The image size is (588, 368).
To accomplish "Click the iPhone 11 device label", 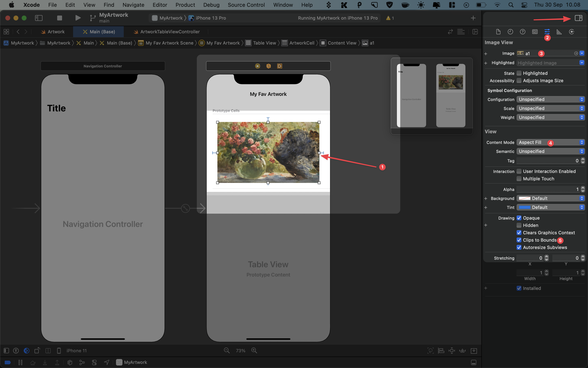I will (77, 350).
